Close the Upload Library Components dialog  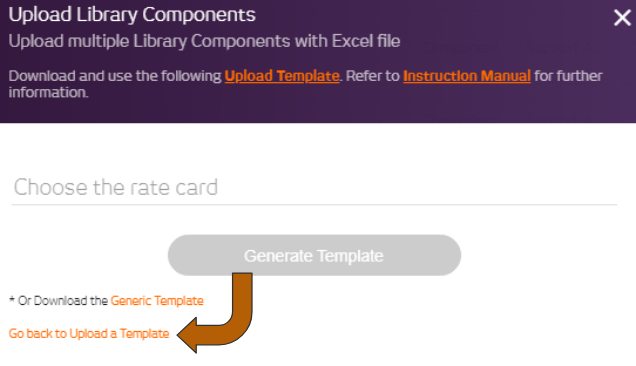click(622, 18)
